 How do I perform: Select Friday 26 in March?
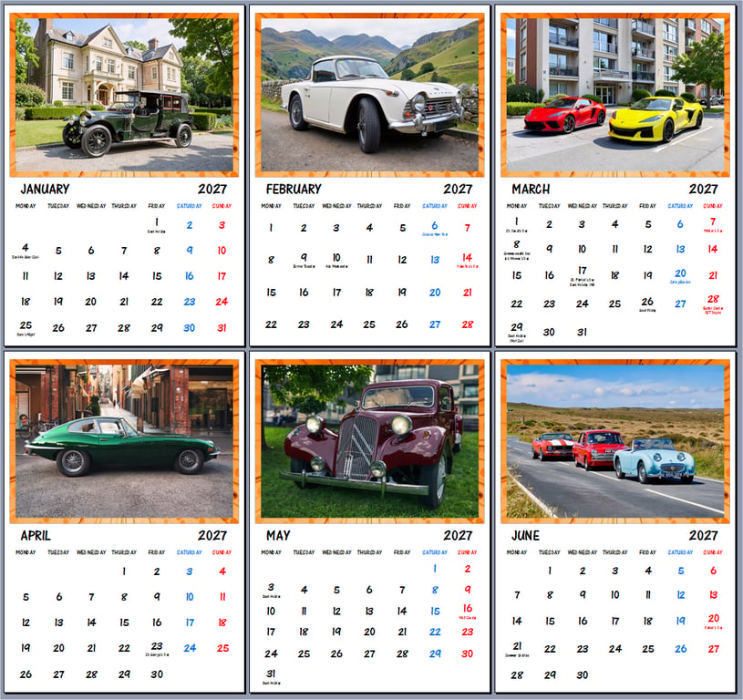[x=647, y=302]
